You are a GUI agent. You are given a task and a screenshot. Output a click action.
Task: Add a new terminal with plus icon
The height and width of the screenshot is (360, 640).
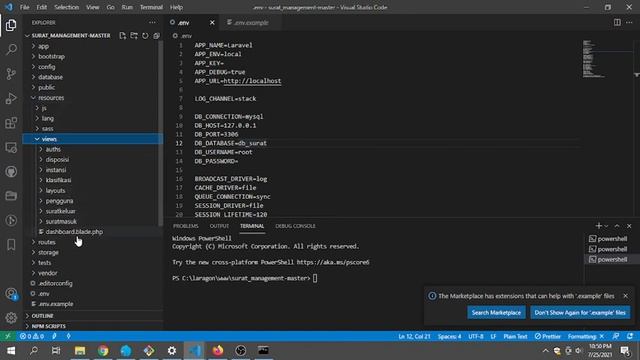(598, 226)
